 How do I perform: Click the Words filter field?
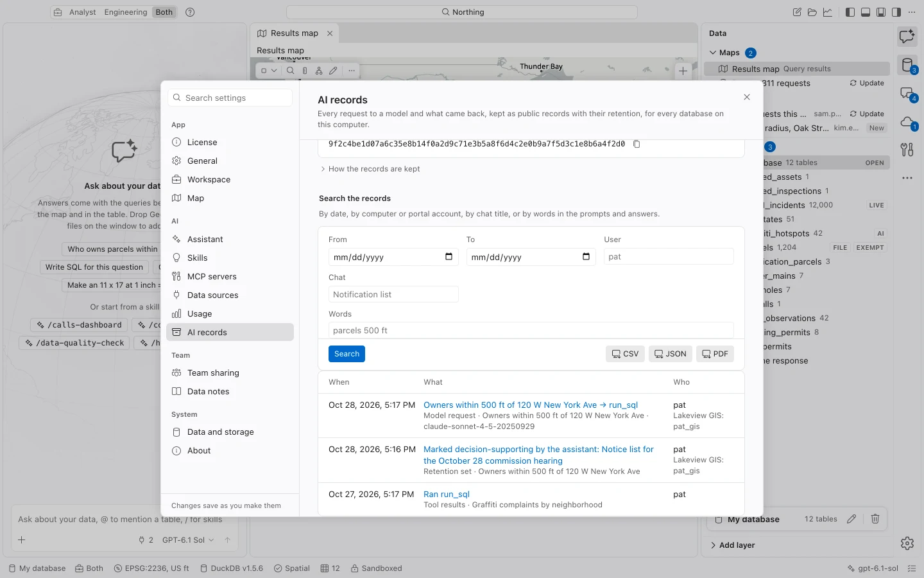pos(531,331)
